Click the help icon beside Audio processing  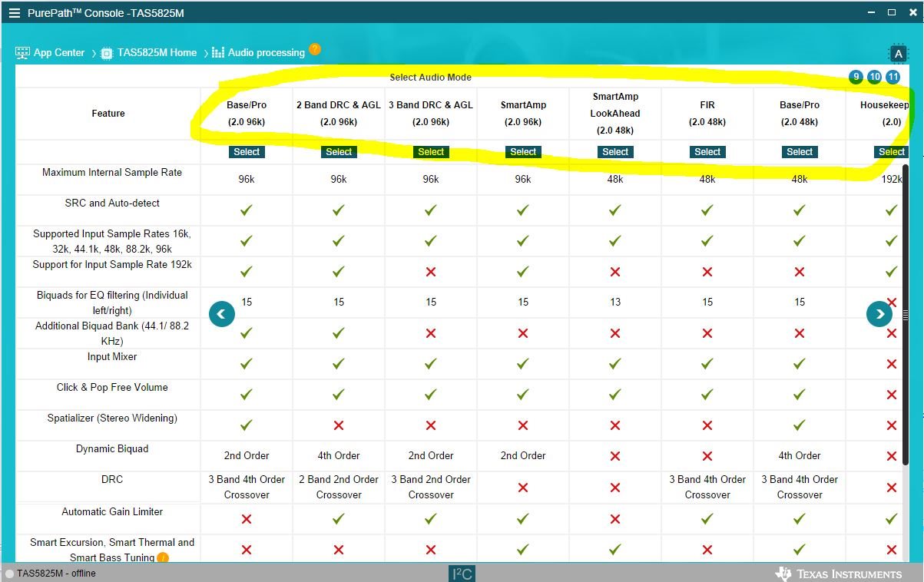315,50
